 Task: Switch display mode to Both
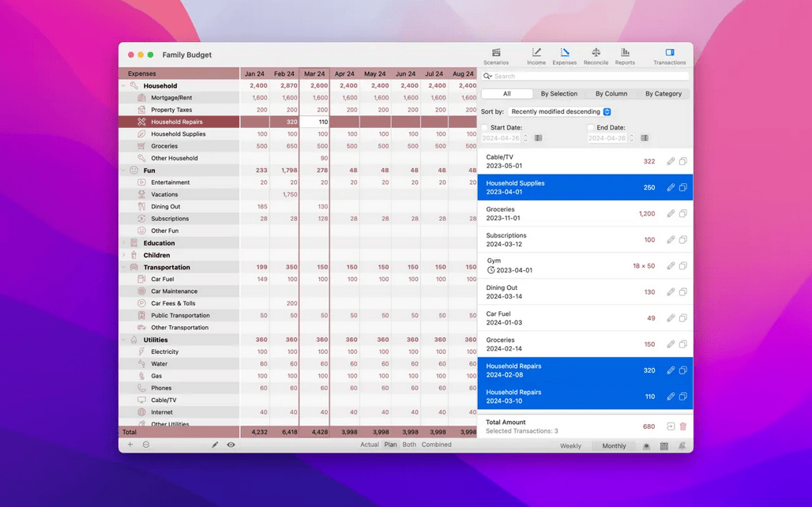point(409,445)
